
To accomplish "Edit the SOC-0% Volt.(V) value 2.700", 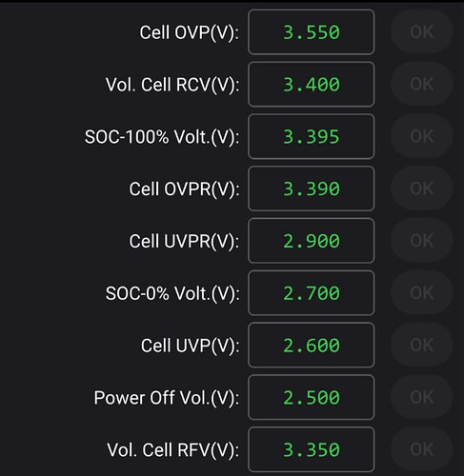I will click(311, 293).
